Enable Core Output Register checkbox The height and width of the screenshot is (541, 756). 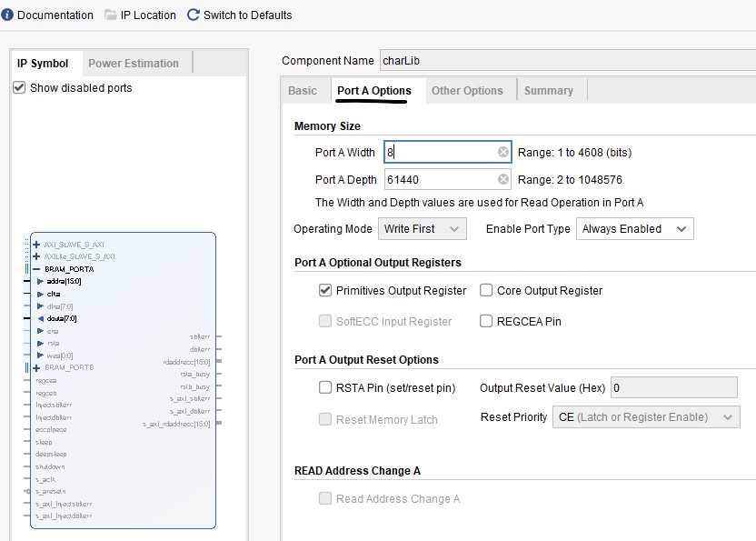click(486, 290)
